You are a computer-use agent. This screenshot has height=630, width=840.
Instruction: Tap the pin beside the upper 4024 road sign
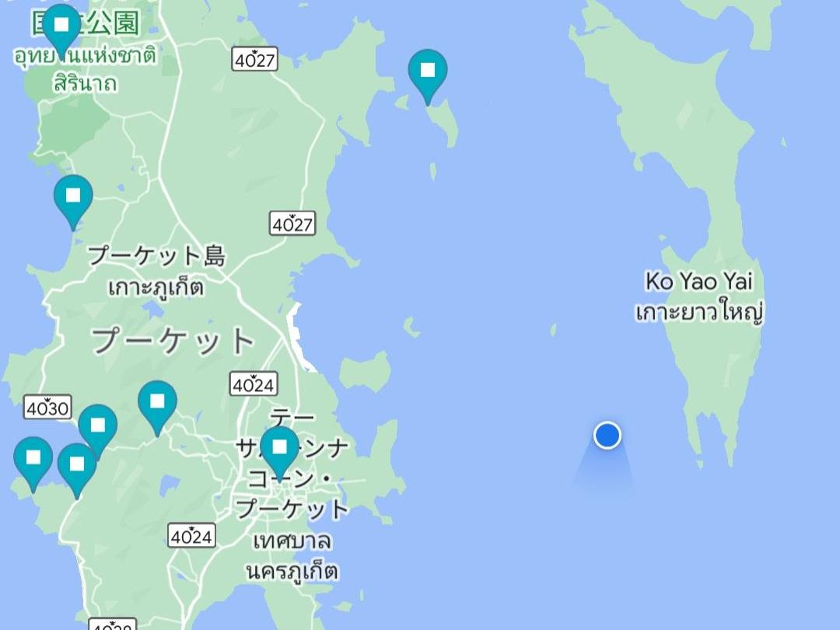157,405
